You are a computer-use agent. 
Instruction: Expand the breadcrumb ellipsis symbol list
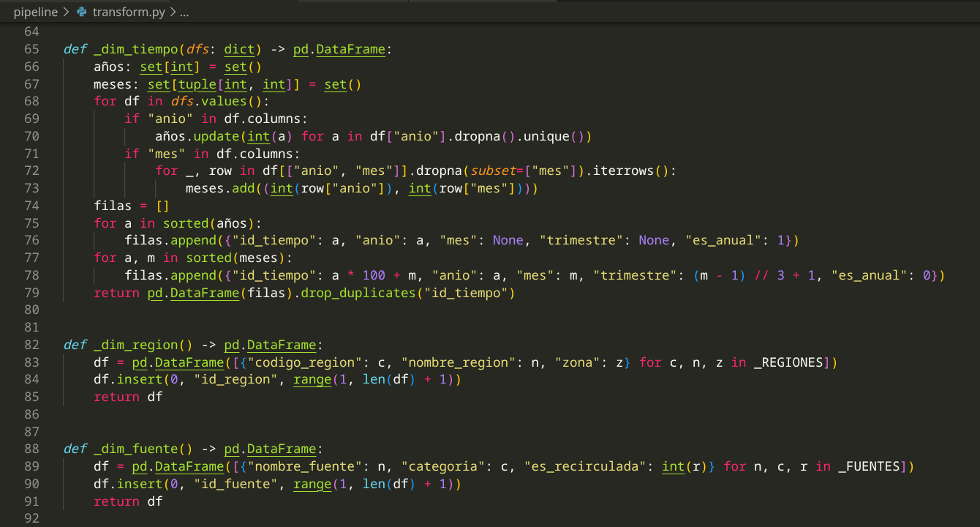[184, 12]
